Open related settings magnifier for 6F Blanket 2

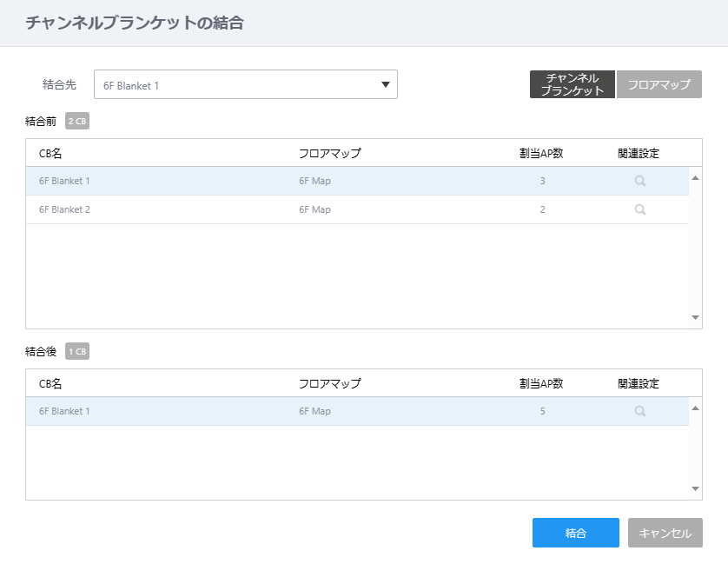click(639, 210)
